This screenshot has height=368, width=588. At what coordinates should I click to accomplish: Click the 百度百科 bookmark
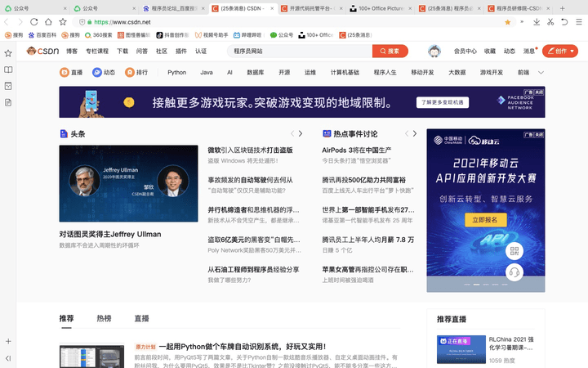[x=42, y=35]
